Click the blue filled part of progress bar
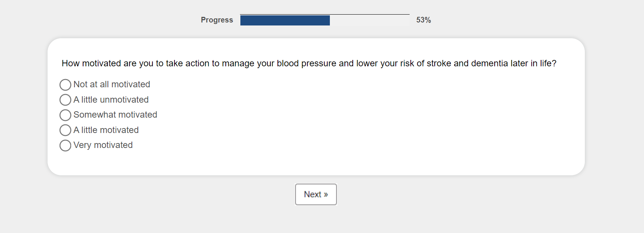 pyautogui.click(x=285, y=20)
